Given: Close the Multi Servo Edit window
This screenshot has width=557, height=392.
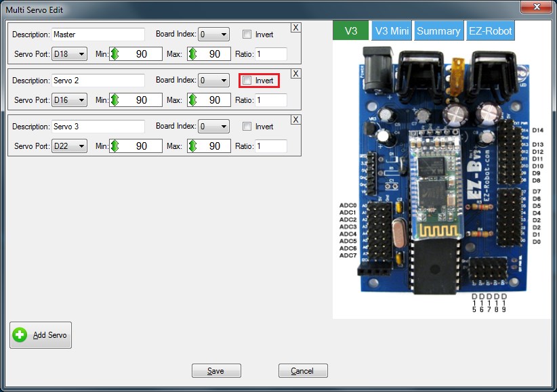Looking at the screenshot, I should click(537, 7).
